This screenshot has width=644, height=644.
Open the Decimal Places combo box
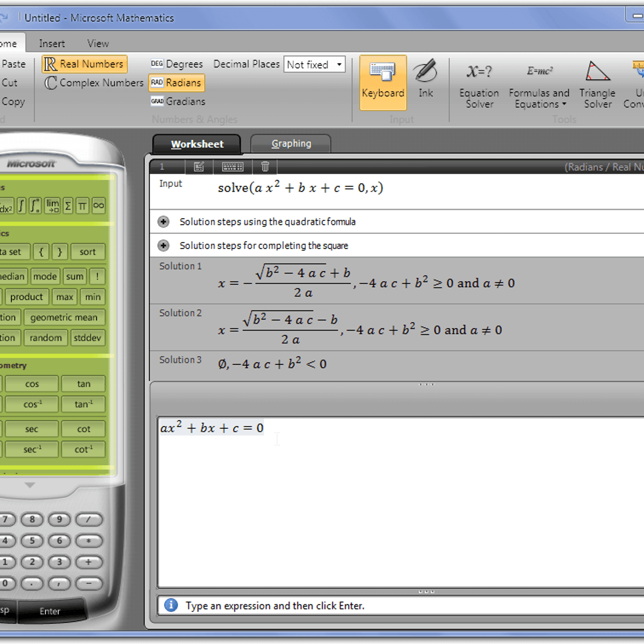[314, 64]
